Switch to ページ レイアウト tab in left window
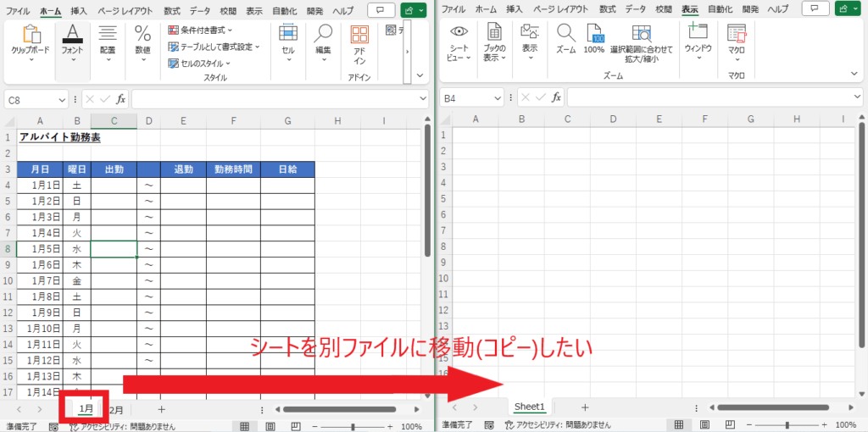Image resolution: width=868 pixels, height=432 pixels. pos(125,10)
